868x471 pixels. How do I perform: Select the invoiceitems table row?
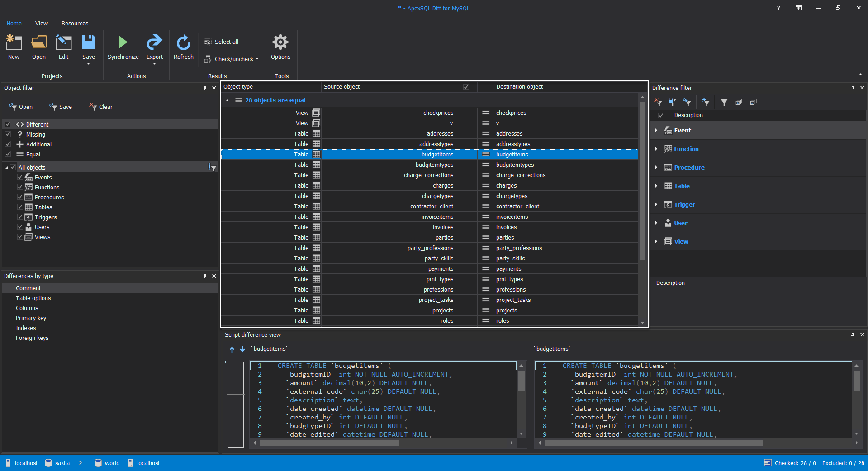pos(429,217)
